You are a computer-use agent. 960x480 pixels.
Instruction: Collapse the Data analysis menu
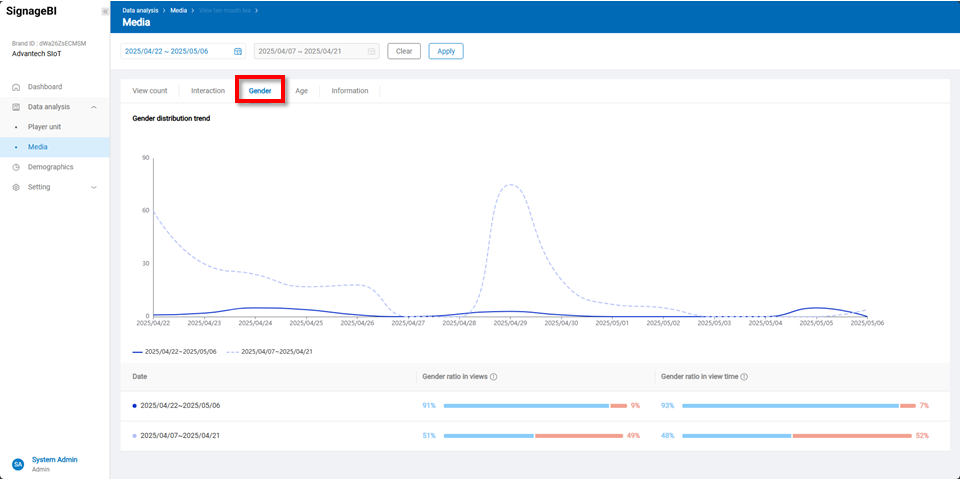click(x=94, y=107)
